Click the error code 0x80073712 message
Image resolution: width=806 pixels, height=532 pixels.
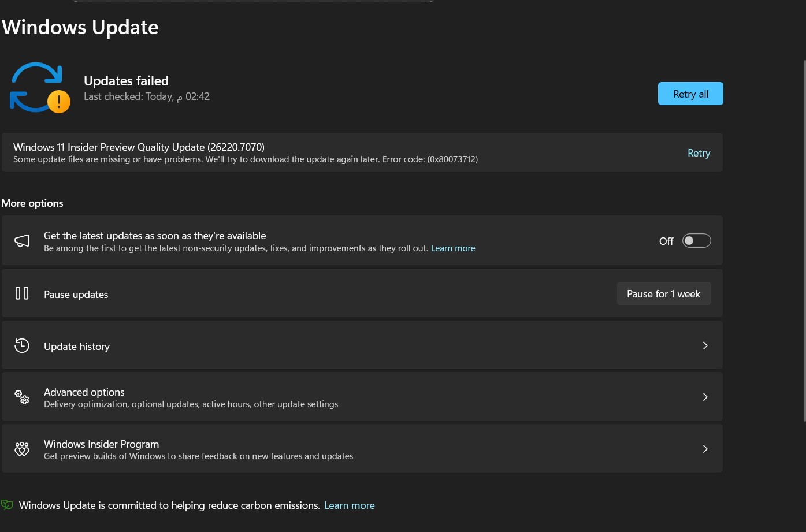coord(246,159)
